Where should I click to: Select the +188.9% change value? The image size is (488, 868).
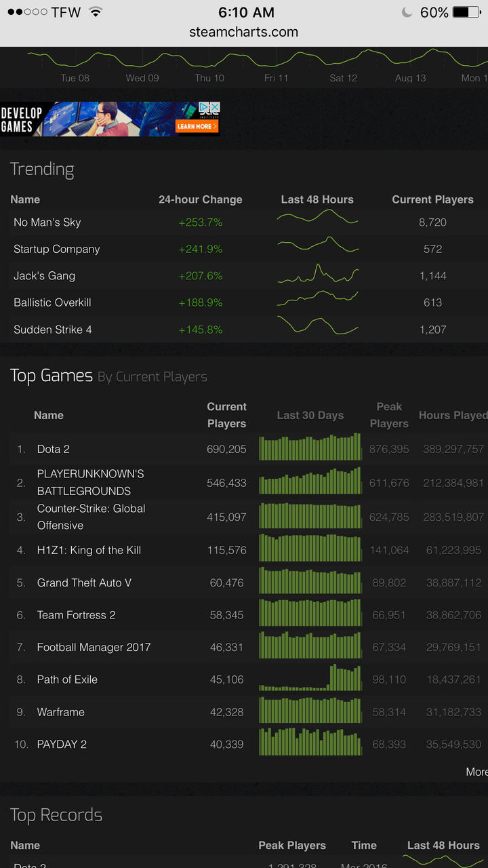(201, 302)
